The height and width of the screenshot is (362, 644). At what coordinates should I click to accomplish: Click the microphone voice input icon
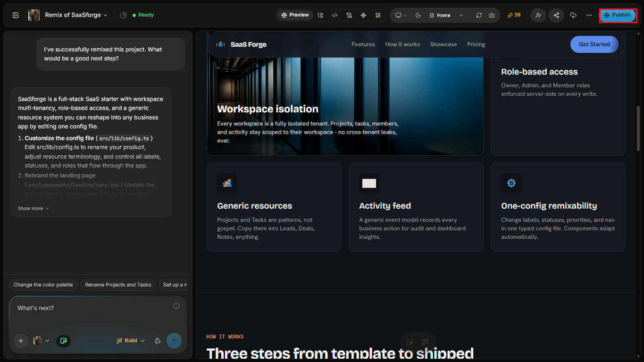[158, 341]
